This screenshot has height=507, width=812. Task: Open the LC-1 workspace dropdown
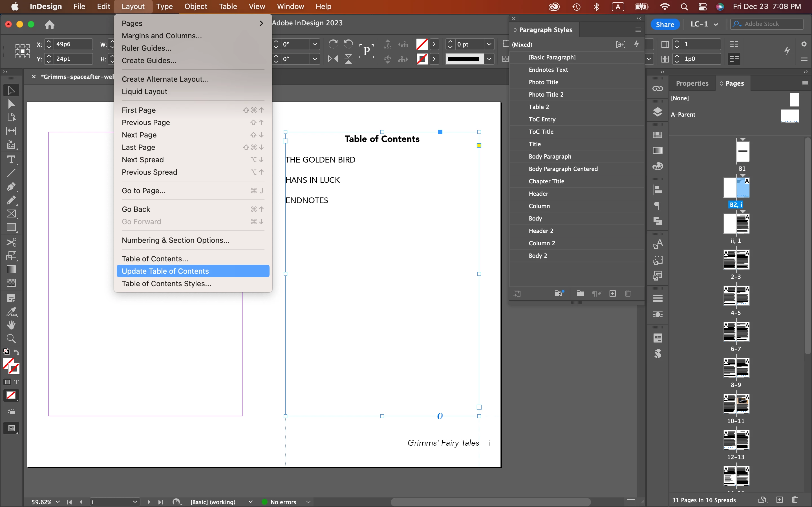coord(704,24)
